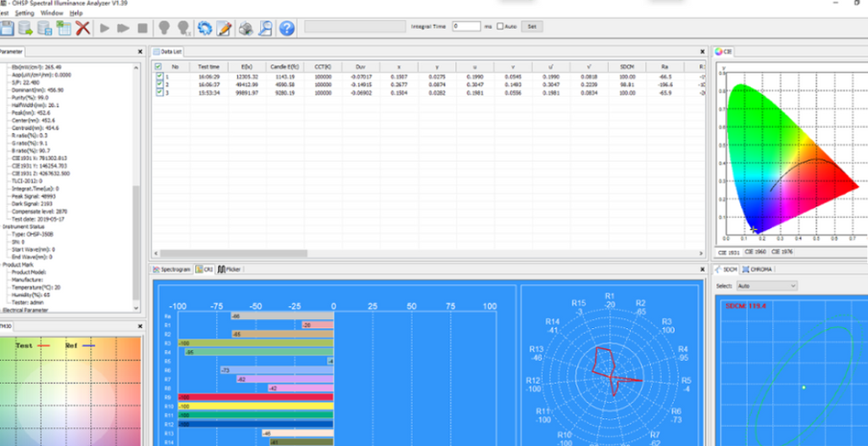The height and width of the screenshot is (446, 868).
Task: Start continuous test with double-arrow icon
Action: (124, 28)
